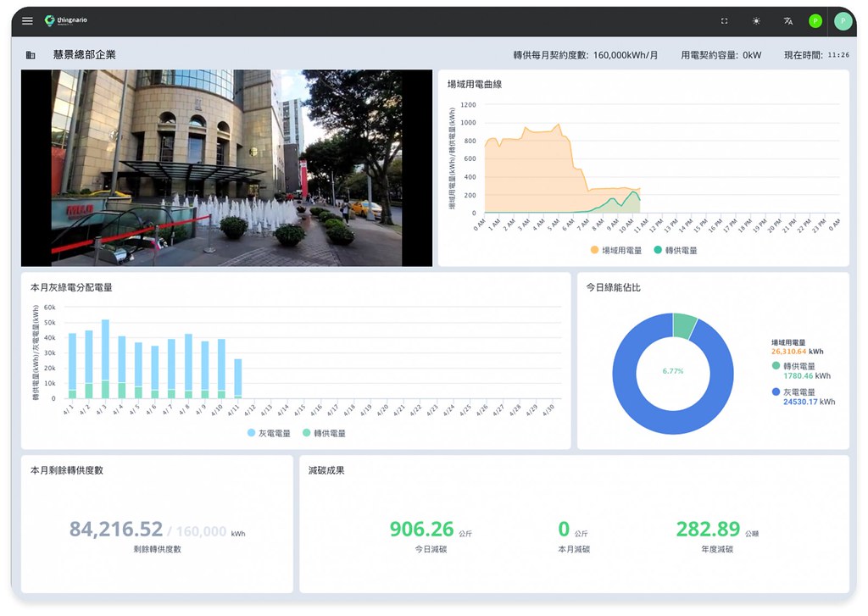Click the thingnario logo
Viewport: 868px width, 616px height.
66,20
